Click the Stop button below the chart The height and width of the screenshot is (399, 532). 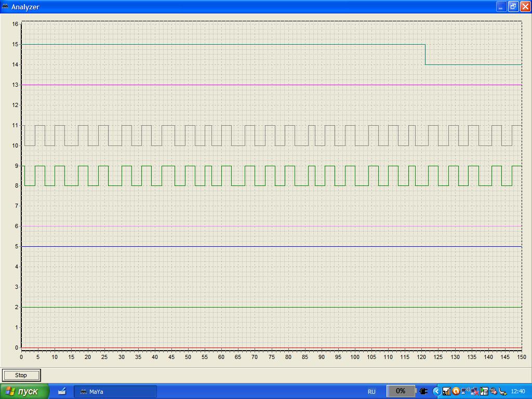tap(21, 375)
